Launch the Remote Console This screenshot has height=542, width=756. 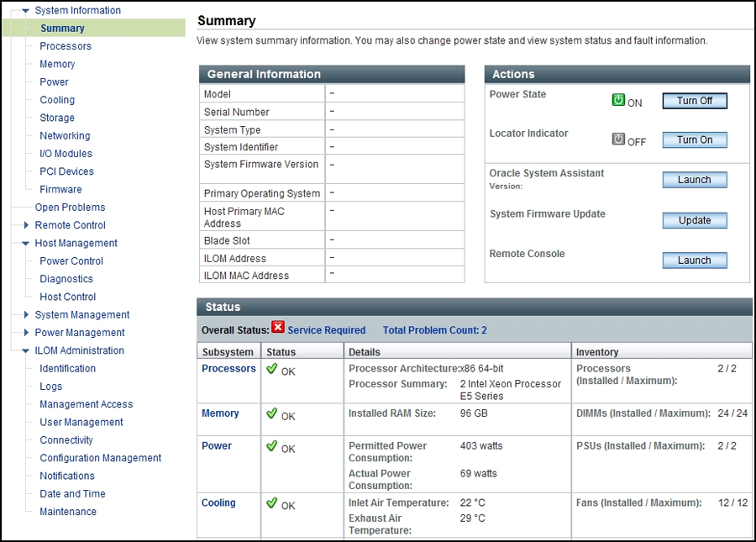coord(695,260)
